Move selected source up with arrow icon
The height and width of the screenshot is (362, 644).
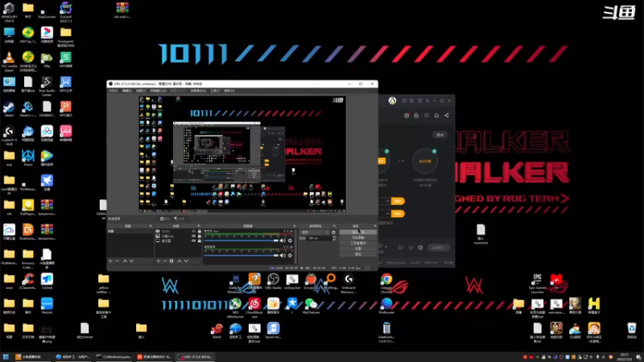[179, 261]
